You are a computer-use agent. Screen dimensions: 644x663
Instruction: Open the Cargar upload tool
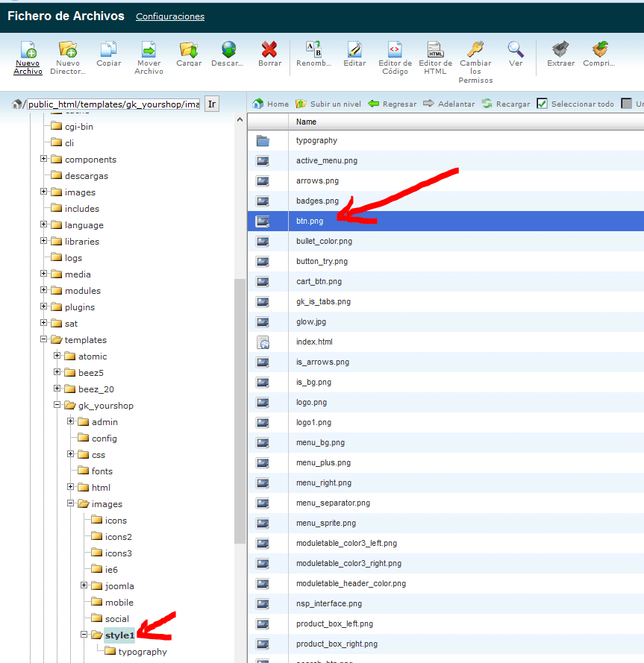[x=189, y=49]
